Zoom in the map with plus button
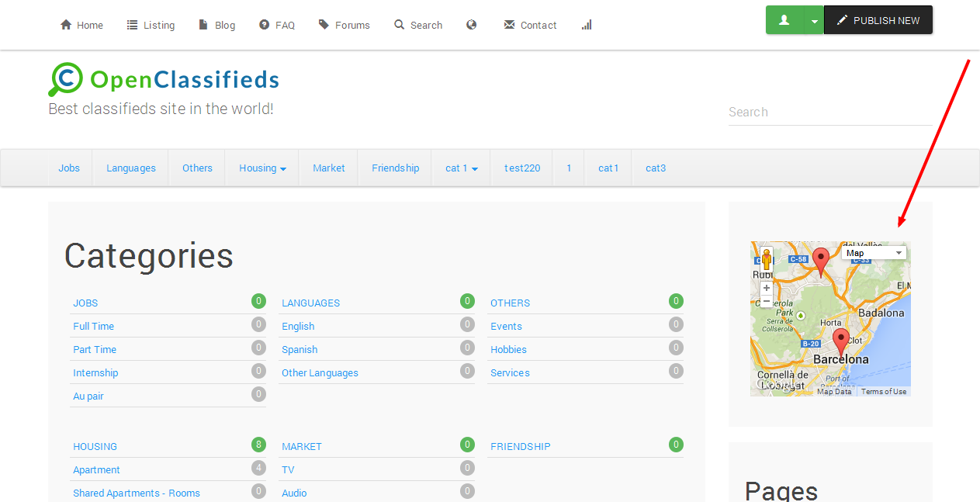 pyautogui.click(x=767, y=288)
